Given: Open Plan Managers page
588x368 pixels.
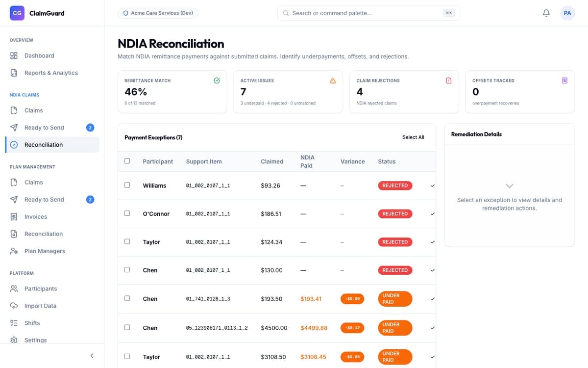Looking at the screenshot, I should click(52, 251).
